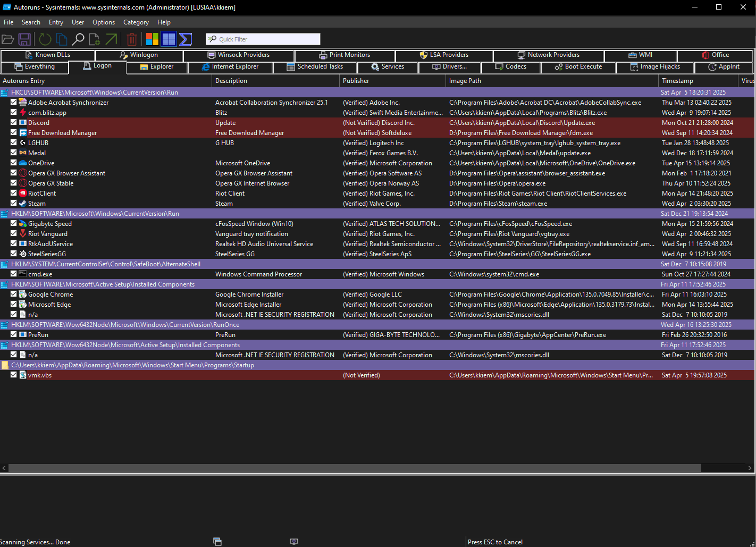Click into the Quick Filter field
The height and width of the screenshot is (547, 756).
(263, 39)
